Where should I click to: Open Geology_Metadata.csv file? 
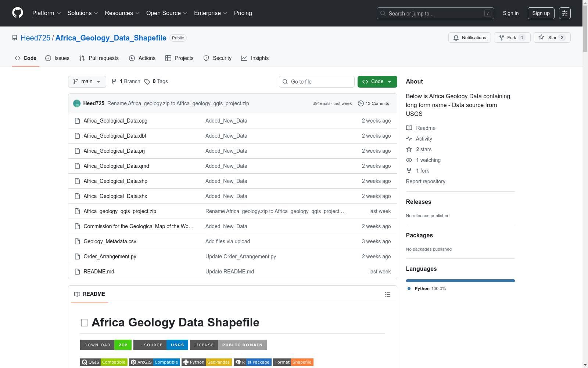click(x=110, y=241)
